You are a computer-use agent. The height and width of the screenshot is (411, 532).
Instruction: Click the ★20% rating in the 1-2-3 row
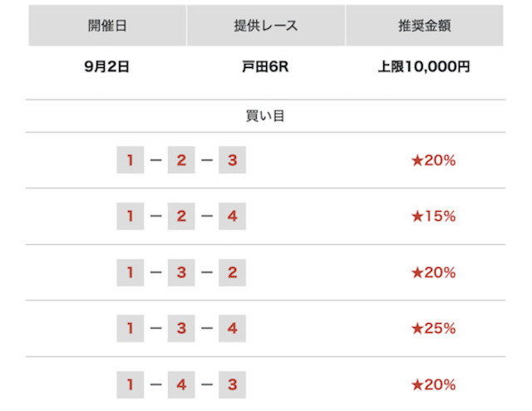(x=433, y=160)
